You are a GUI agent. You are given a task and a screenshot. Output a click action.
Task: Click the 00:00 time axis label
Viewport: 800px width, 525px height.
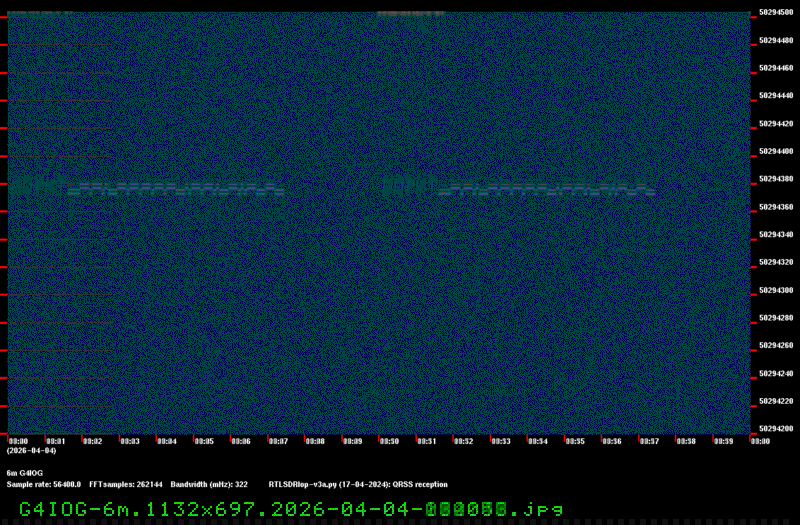click(18, 441)
